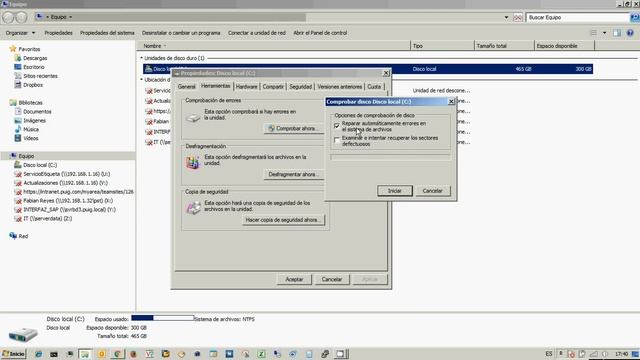The image size is (640, 360).
Task: Open Descargas folder icon in Favoritos
Action: [x=18, y=58]
